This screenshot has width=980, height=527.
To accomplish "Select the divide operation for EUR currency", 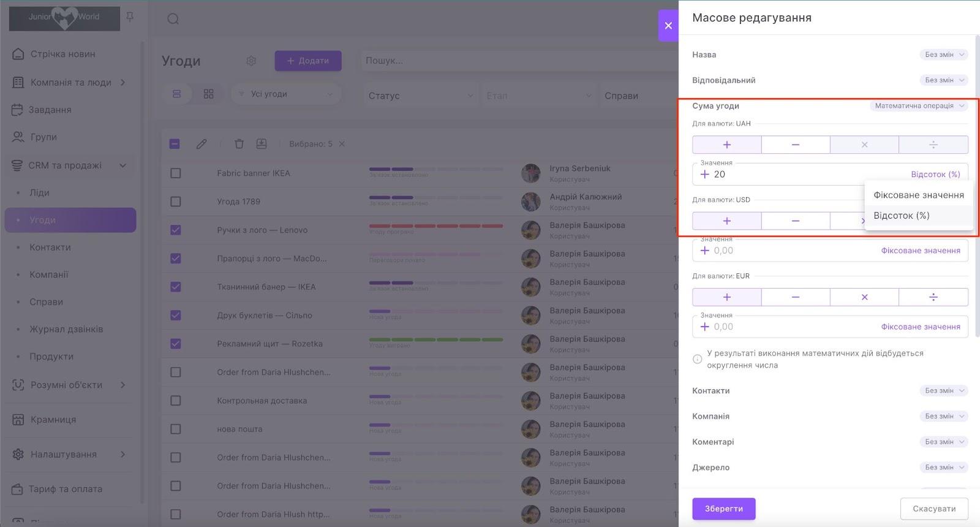I will pos(933,297).
